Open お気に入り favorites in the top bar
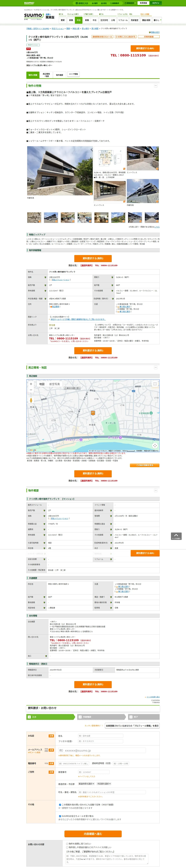The width and height of the screenshot is (186, 868). 82,3
